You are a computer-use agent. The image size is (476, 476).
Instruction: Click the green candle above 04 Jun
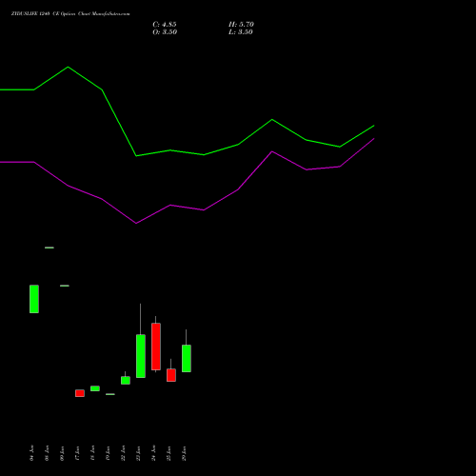[34, 299]
